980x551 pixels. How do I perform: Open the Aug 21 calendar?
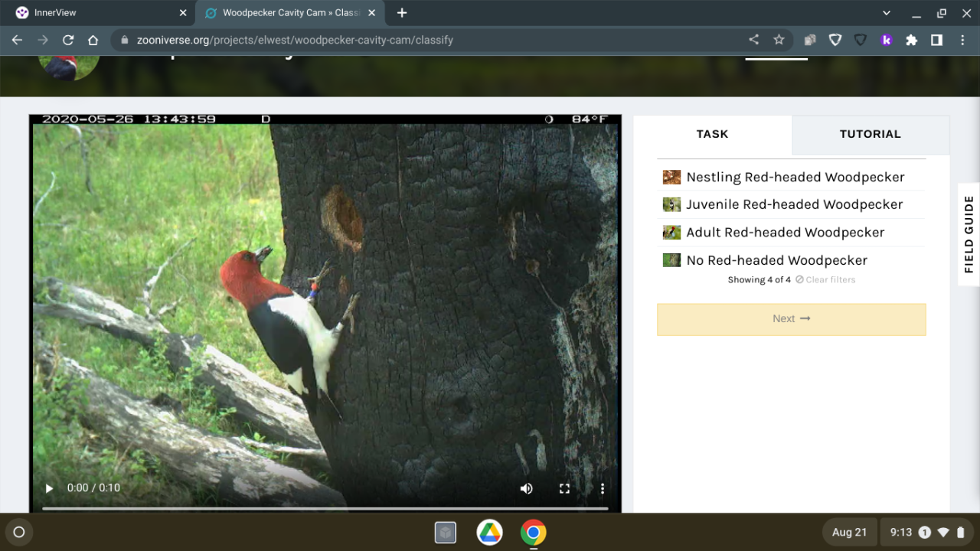click(x=849, y=532)
